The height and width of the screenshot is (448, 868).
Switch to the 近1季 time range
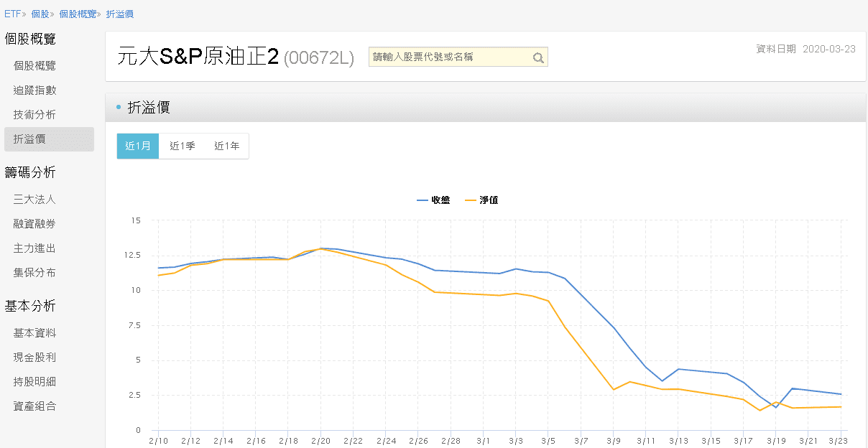coord(183,146)
